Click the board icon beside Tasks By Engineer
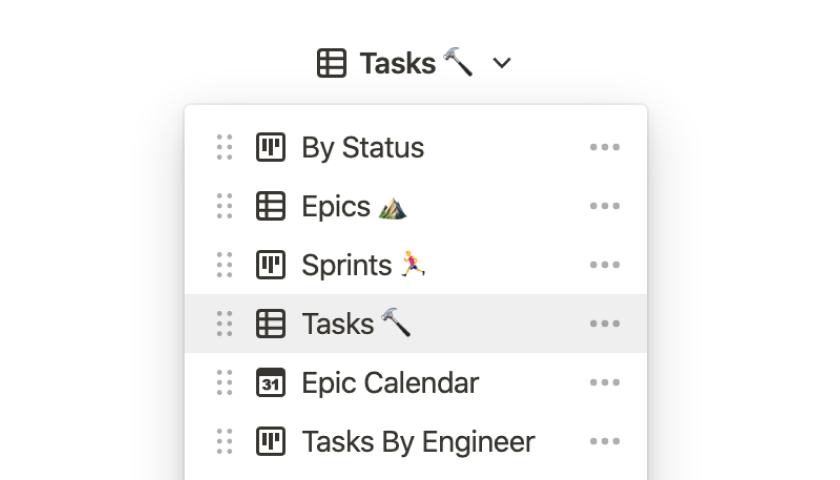This screenshot has height=480, width=840. coord(270,441)
